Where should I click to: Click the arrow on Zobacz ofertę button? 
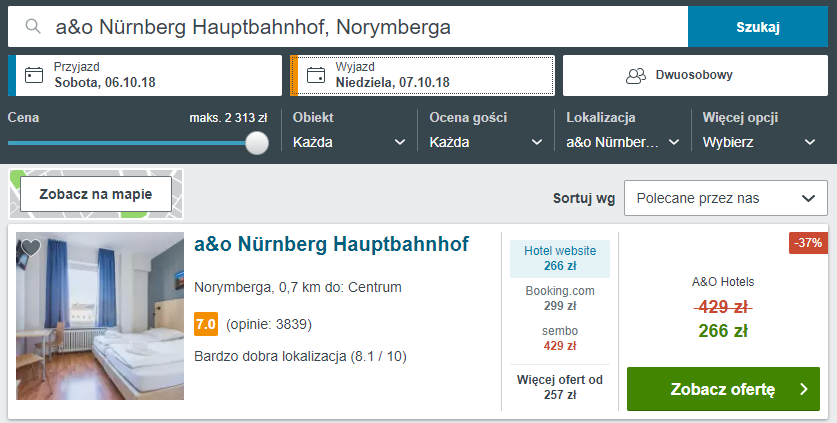click(x=803, y=389)
